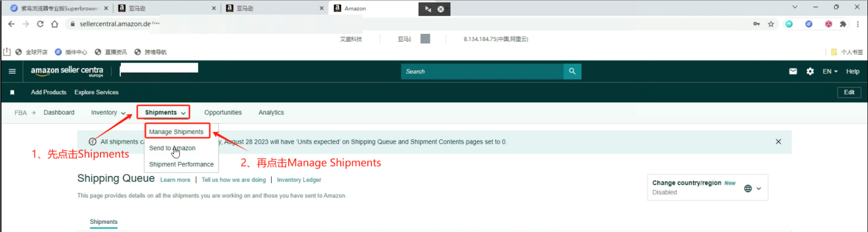Click the blue Superbrowser extension icon
Image resolution: width=868 pixels, height=232 pixels.
tap(809, 24)
